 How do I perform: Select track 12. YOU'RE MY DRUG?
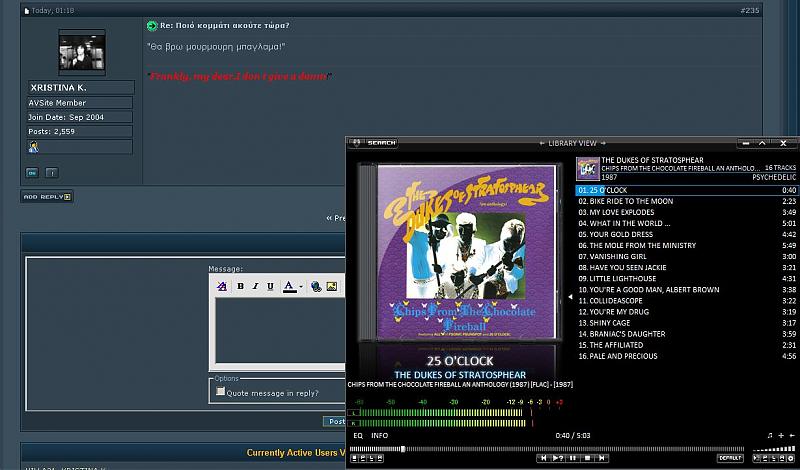[x=687, y=312]
